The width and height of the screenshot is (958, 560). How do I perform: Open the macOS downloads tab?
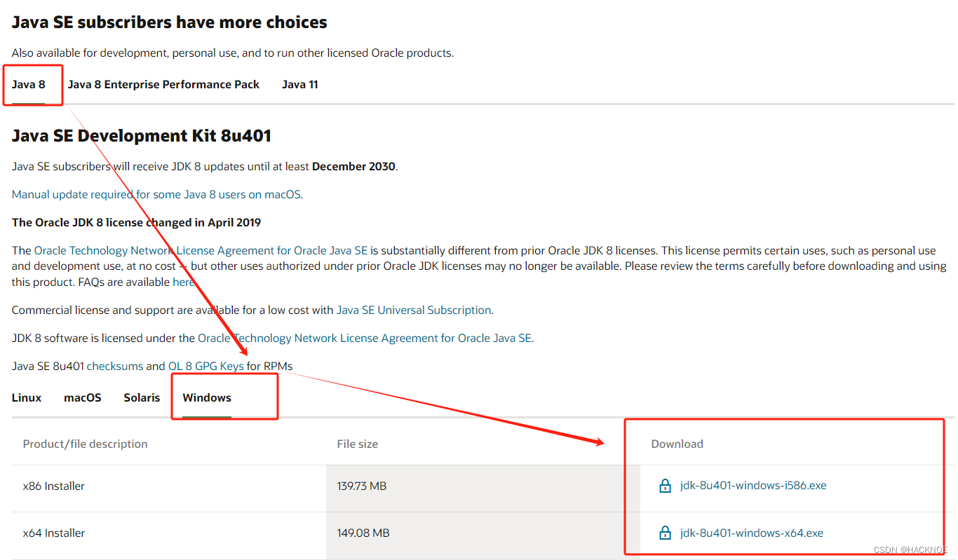click(83, 397)
